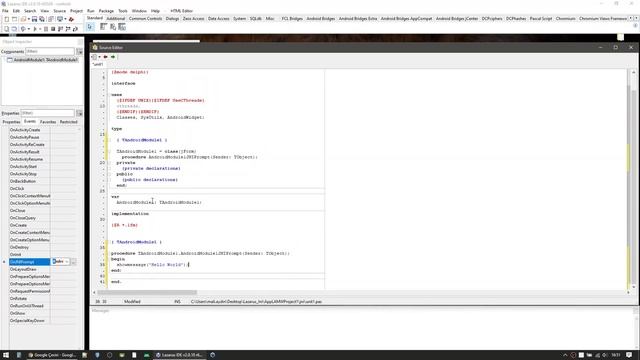
Task: Click the New Form toolbar icon
Action: pyautogui.click(x=15, y=19)
